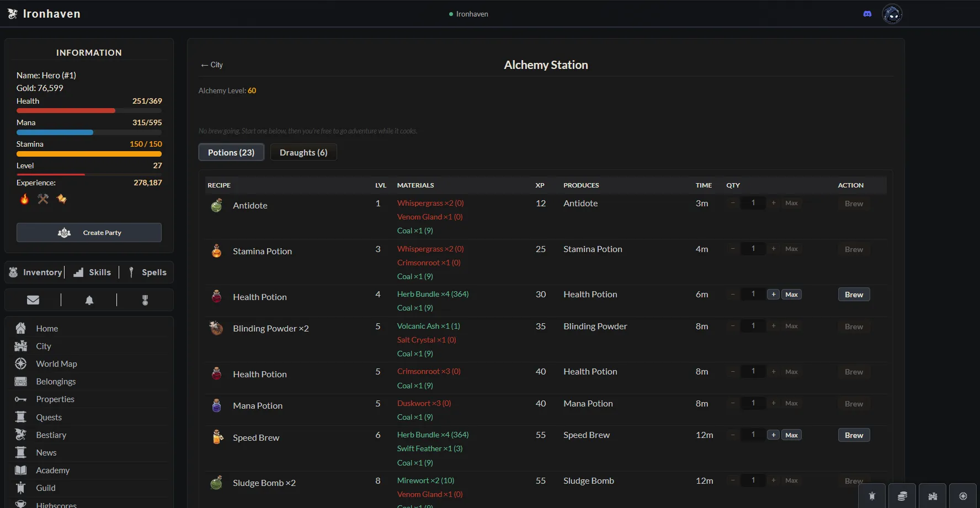Open notifications bell icon
This screenshot has height=508, width=980.
coord(89,300)
